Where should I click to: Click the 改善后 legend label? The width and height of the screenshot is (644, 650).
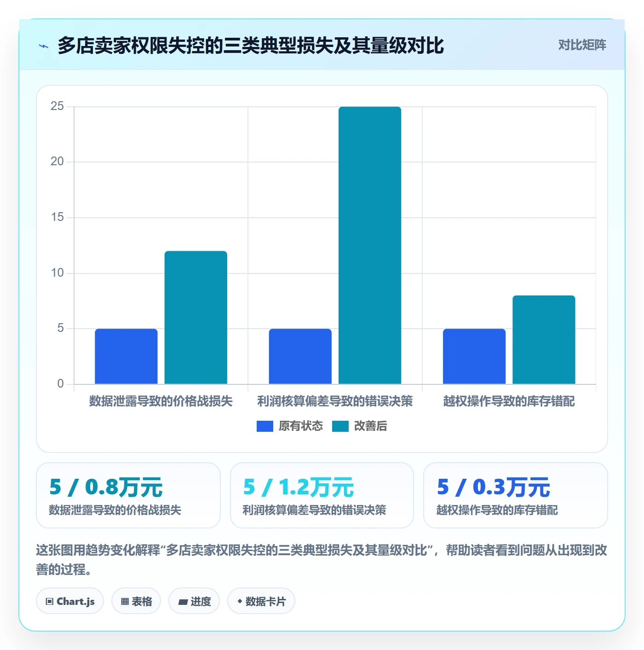(x=370, y=426)
